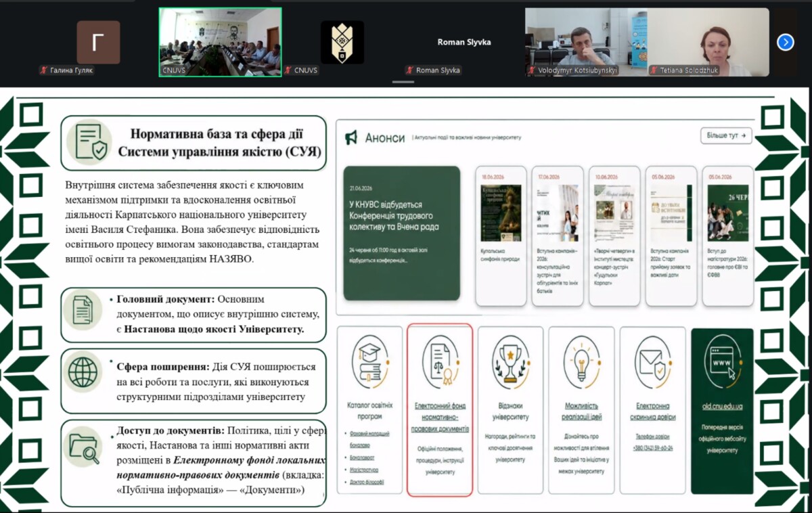Click the 'Каталог освітніх програм' card title

coord(370,411)
